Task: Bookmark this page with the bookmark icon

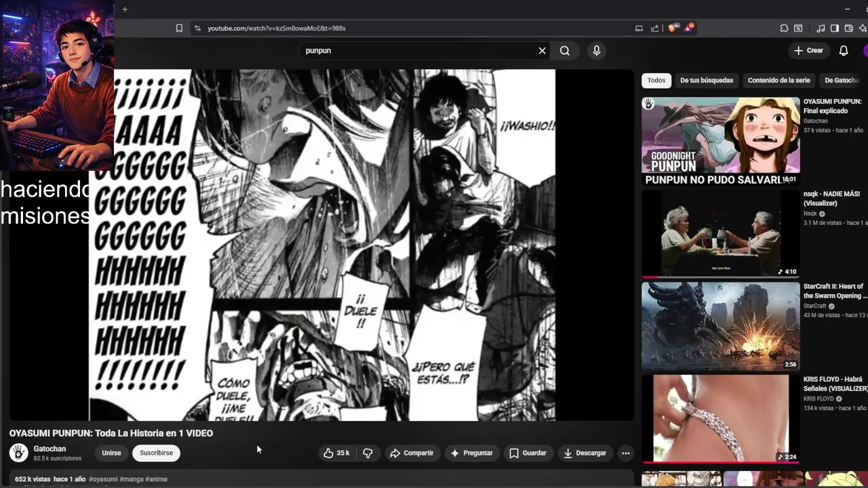Action: coord(179,28)
